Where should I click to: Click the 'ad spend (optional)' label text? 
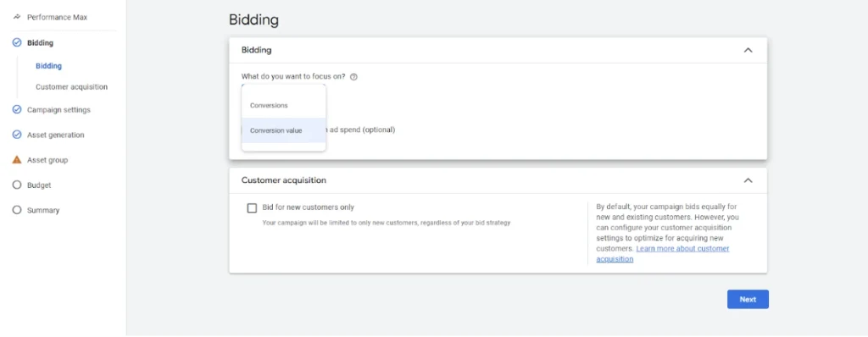tap(362, 130)
